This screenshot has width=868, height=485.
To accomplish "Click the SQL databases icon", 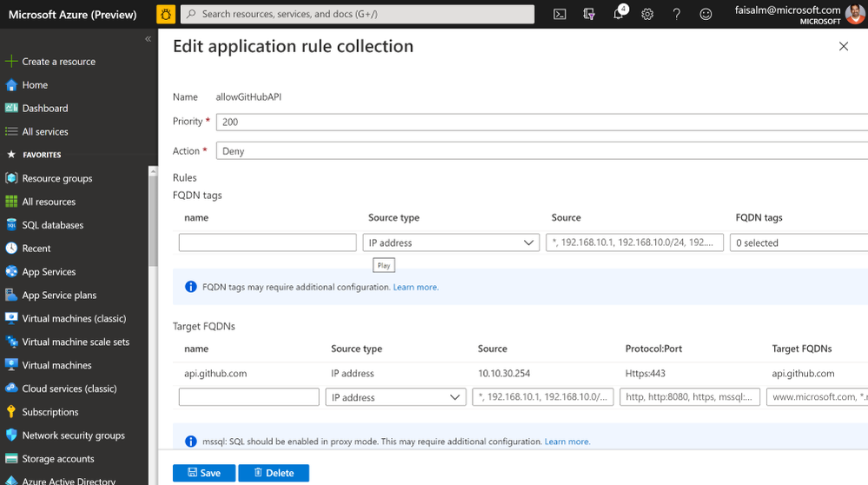I will point(11,225).
